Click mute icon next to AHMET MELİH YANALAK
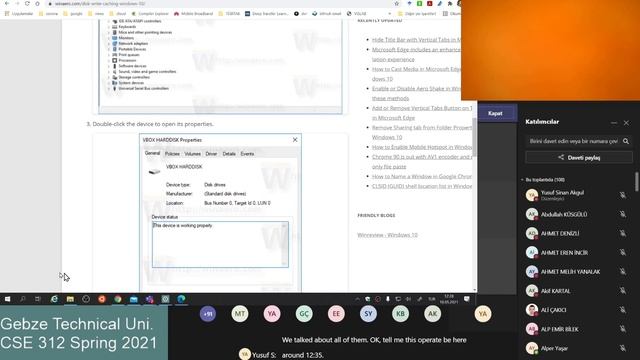 (622, 271)
